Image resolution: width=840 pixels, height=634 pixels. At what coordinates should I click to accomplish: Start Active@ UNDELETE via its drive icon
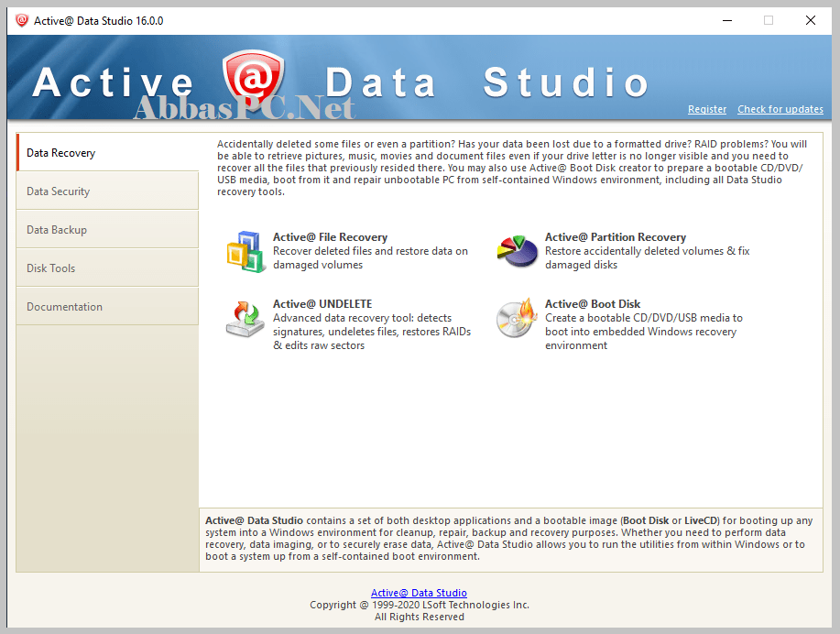(245, 319)
